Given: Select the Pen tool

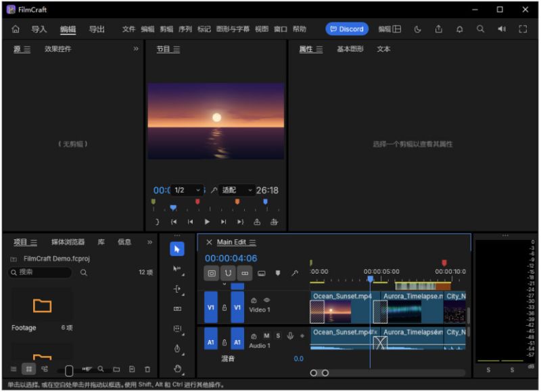Looking at the screenshot, I should pyautogui.click(x=177, y=349).
